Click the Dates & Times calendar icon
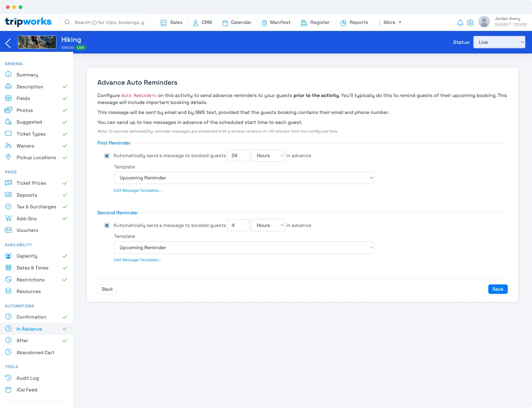 pyautogui.click(x=8, y=267)
